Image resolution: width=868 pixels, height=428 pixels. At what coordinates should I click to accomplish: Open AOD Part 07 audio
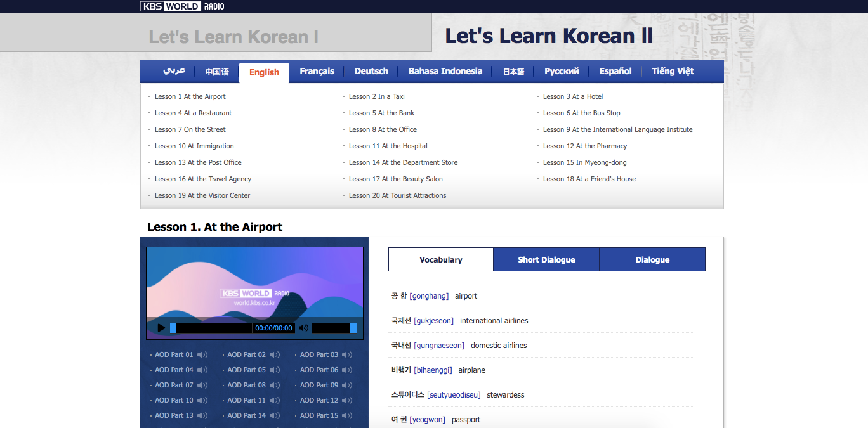[174, 385]
